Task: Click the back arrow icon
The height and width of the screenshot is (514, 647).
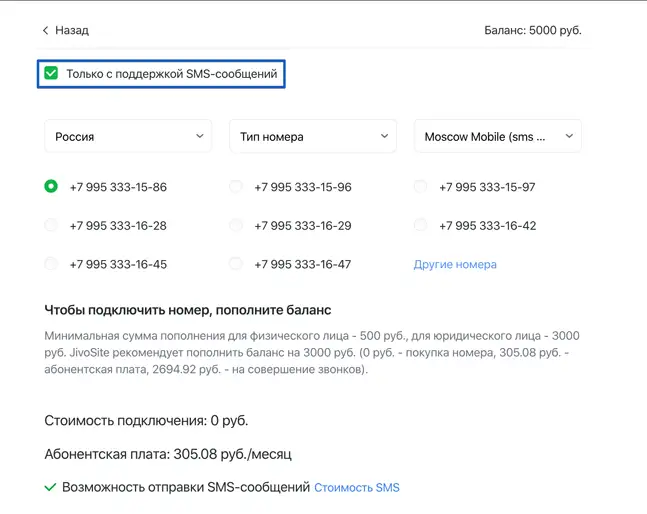Action: tap(45, 31)
